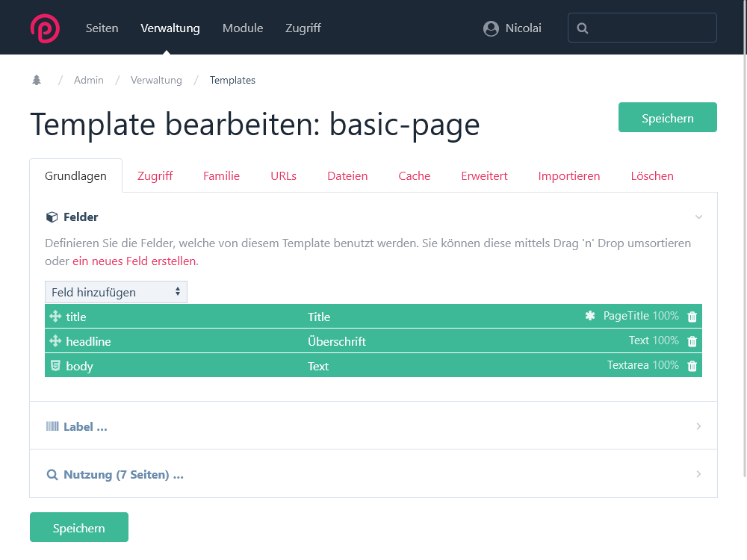
Task: Switch to the Familie tab
Action: [x=222, y=175]
